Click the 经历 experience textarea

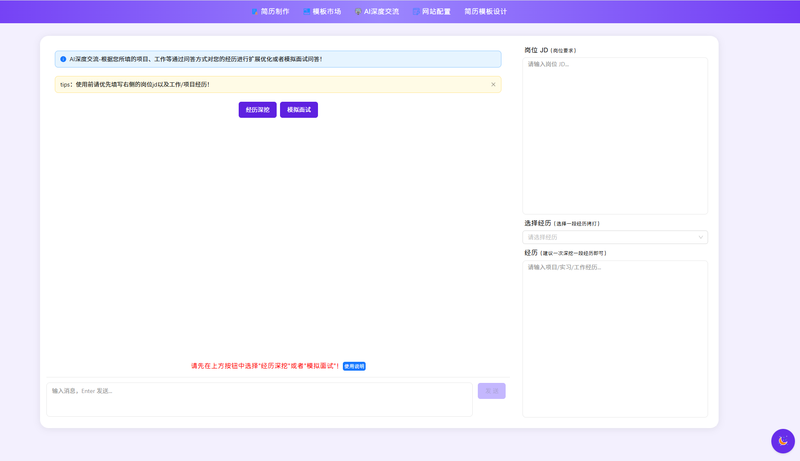coord(615,339)
